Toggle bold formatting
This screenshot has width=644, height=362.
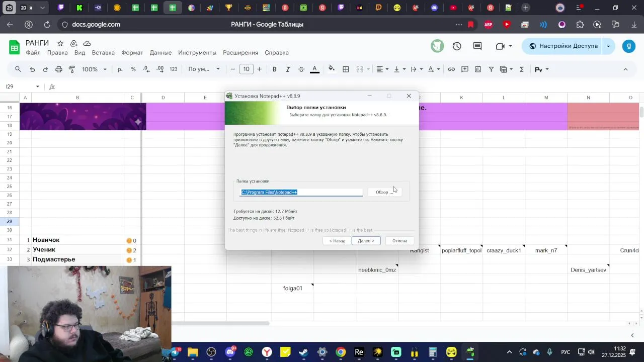(274, 69)
